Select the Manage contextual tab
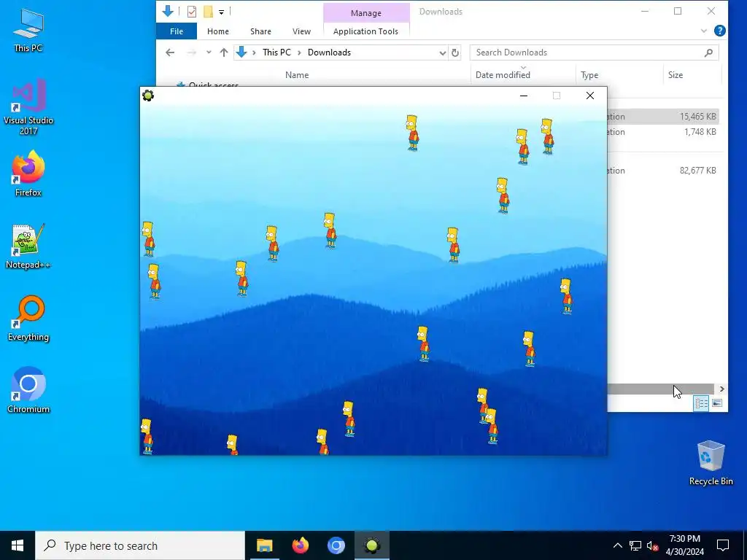Viewport: 747px width, 560px height. tap(366, 13)
